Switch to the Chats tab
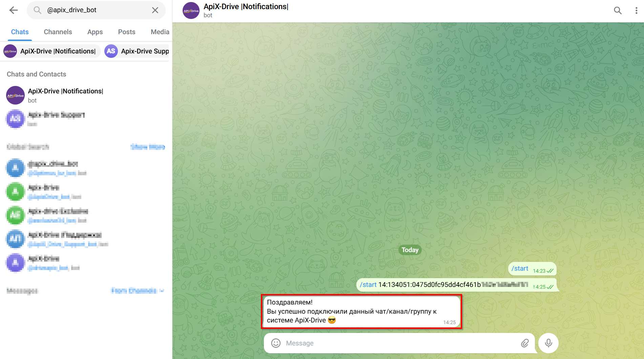This screenshot has height=359, width=644. click(20, 32)
